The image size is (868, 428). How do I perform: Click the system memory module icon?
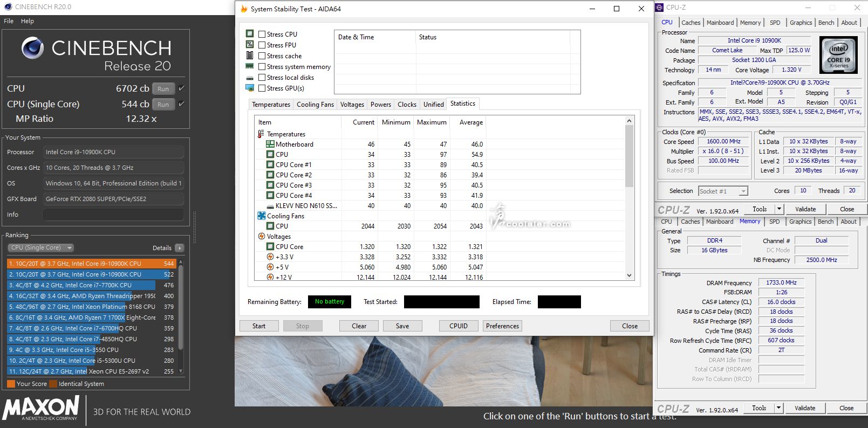click(250, 66)
